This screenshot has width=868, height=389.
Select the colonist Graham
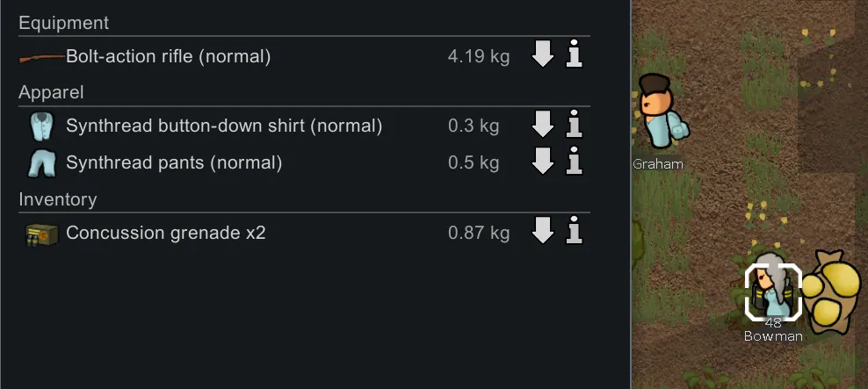click(659, 112)
